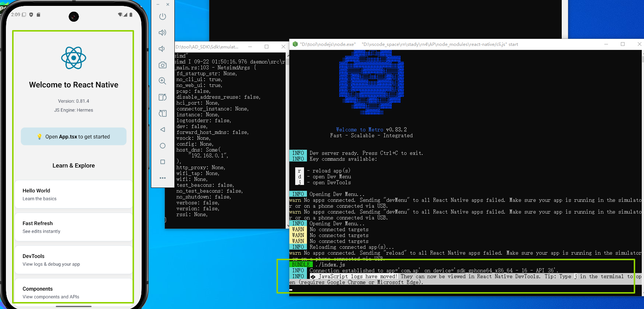Click the BUNDLE ./index.js line
This screenshot has height=309, width=644.
[x=318, y=265]
